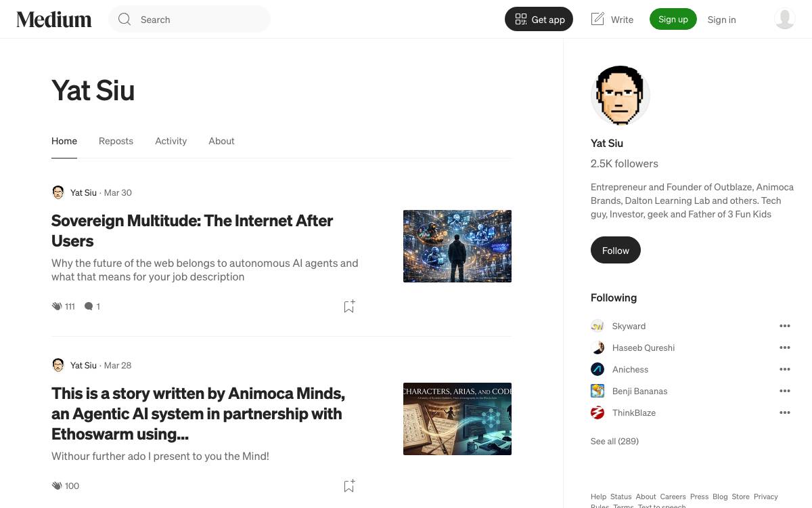812x508 pixels.
Task: Click the Sovereign Multitude subtitle text
Action: pos(205,270)
